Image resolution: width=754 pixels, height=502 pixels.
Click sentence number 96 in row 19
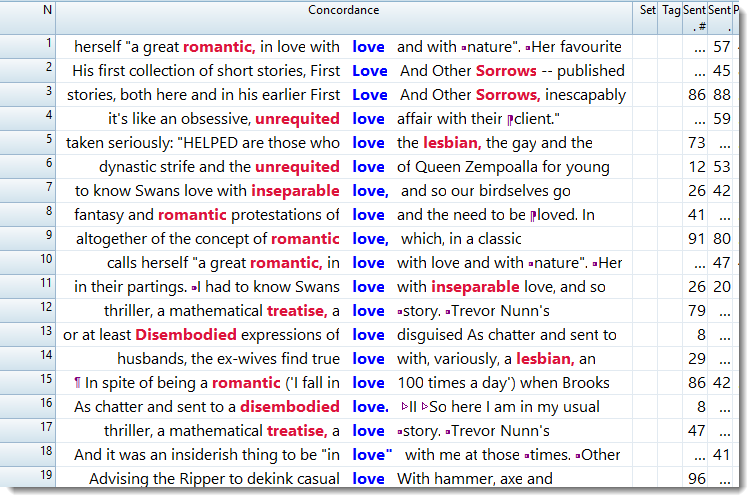(696, 478)
